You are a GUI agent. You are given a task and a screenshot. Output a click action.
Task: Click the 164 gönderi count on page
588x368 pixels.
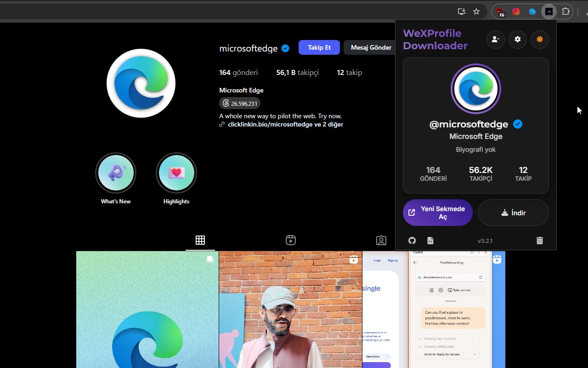pyautogui.click(x=238, y=72)
